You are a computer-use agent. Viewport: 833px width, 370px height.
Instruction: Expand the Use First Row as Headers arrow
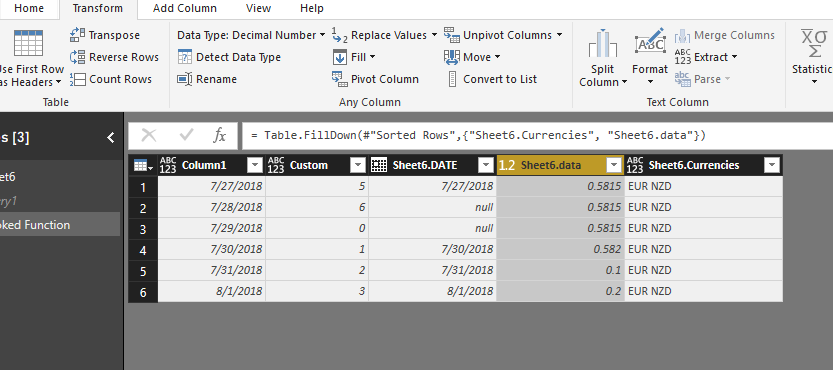tap(57, 82)
